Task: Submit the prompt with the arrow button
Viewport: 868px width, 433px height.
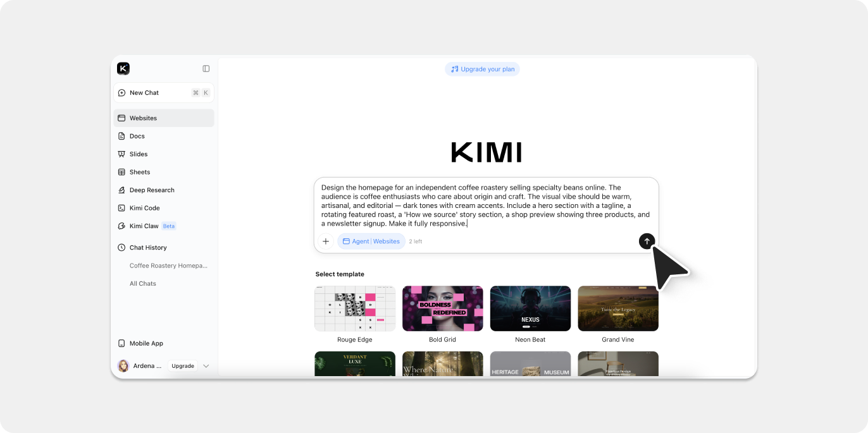Action: [647, 241]
